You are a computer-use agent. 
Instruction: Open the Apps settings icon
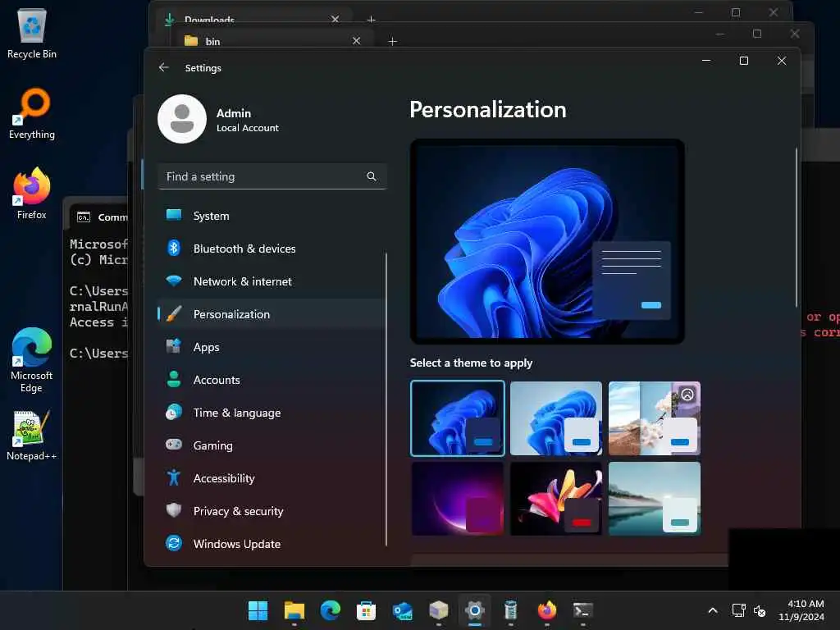click(x=174, y=347)
